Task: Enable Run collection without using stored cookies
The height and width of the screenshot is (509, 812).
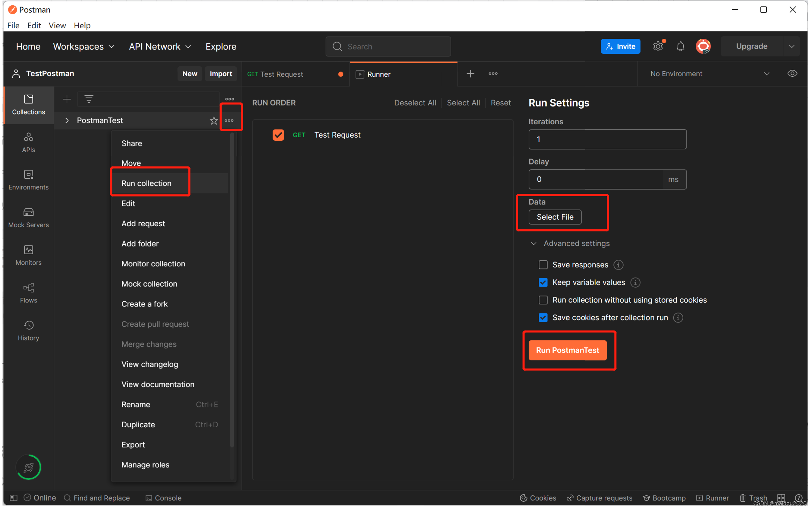Action: coord(543,300)
